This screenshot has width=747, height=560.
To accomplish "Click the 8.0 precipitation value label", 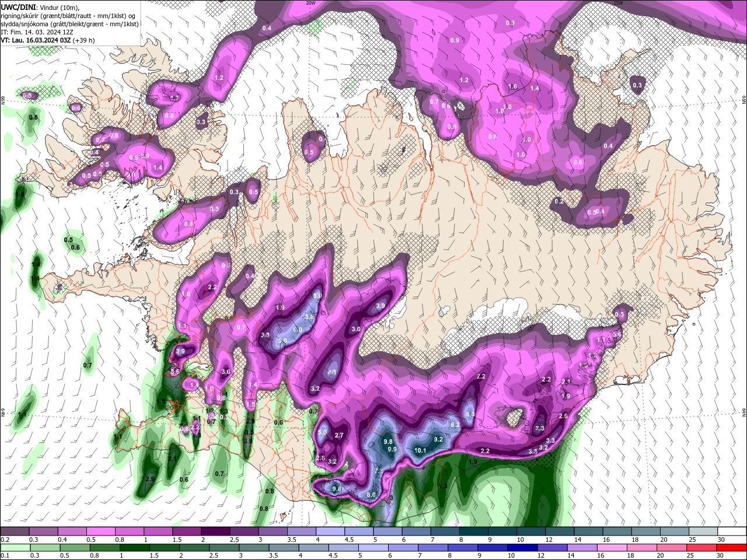I will (371, 495).
